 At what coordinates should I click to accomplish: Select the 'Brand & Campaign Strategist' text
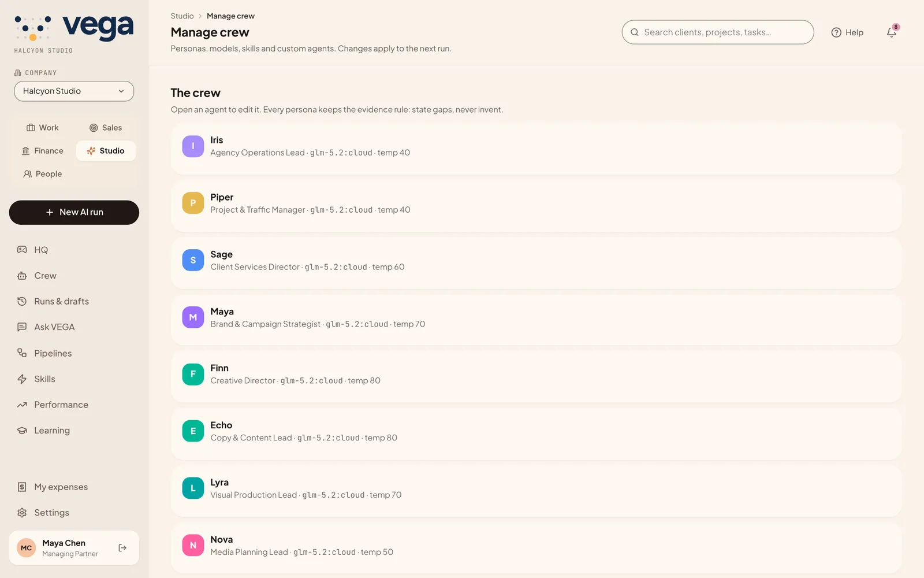coord(266,324)
